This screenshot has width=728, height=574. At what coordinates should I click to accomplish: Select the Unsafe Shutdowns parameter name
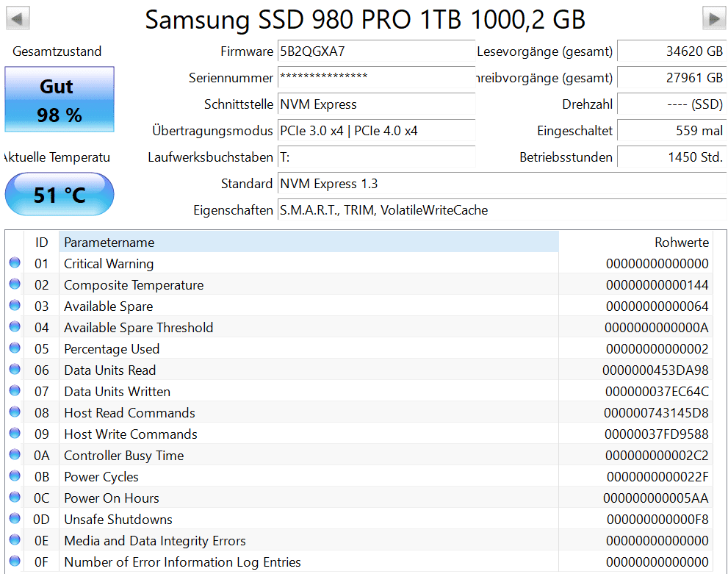click(118, 520)
